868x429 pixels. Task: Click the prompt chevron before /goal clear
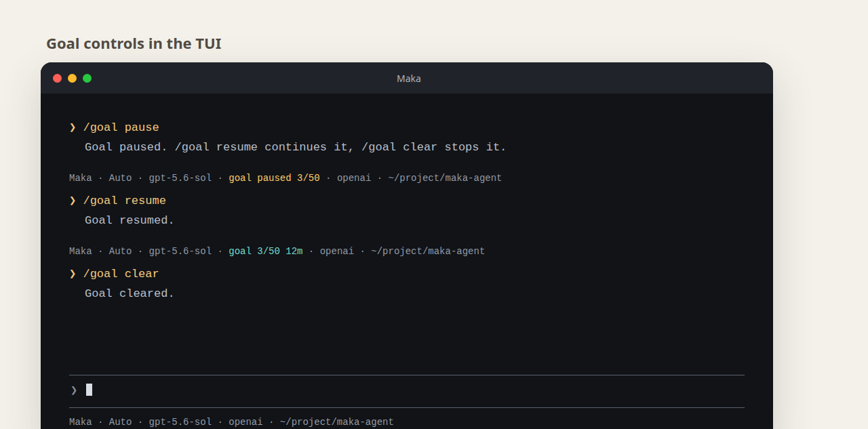coord(73,274)
